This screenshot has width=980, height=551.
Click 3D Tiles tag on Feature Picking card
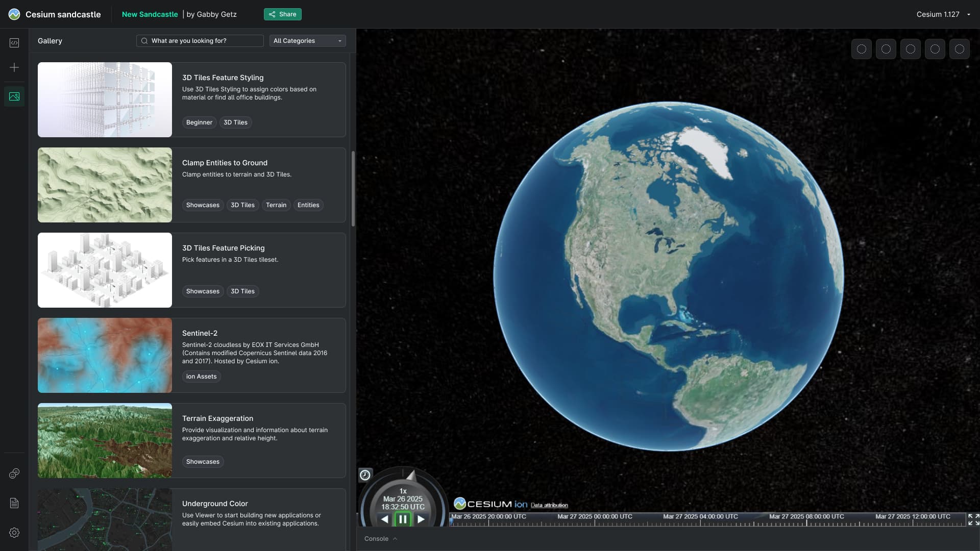click(242, 291)
